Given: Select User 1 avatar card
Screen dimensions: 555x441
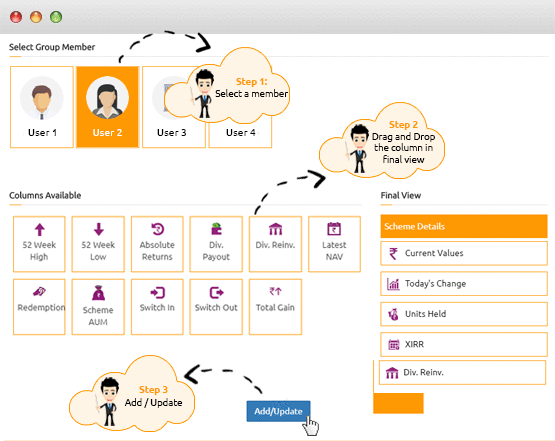Looking at the screenshot, I should click(42, 107).
